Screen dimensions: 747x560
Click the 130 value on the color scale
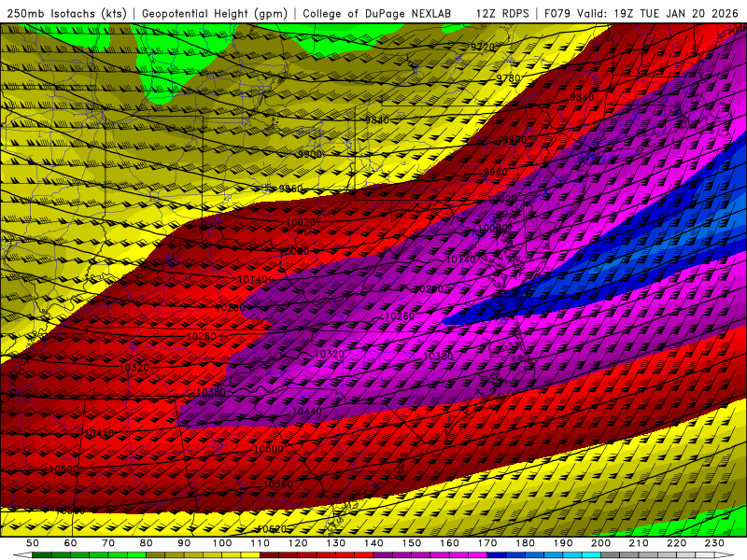[x=336, y=543]
